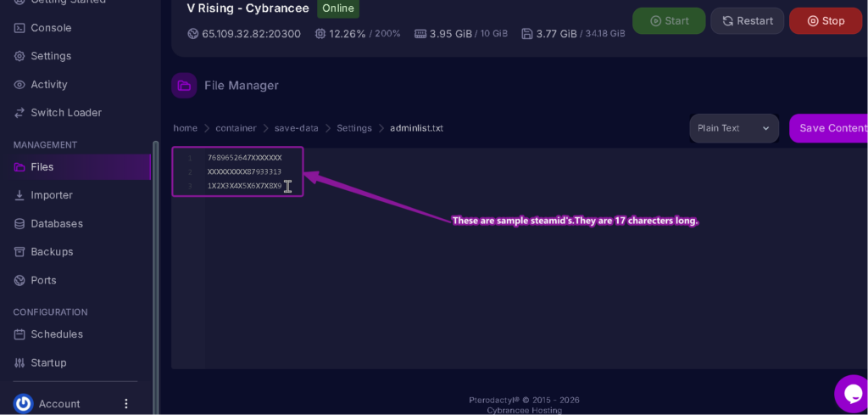Image resolution: width=868 pixels, height=415 pixels.
Task: Place cursor in line 1X2X3X4X5X6X7X8X9
Action: click(x=245, y=186)
